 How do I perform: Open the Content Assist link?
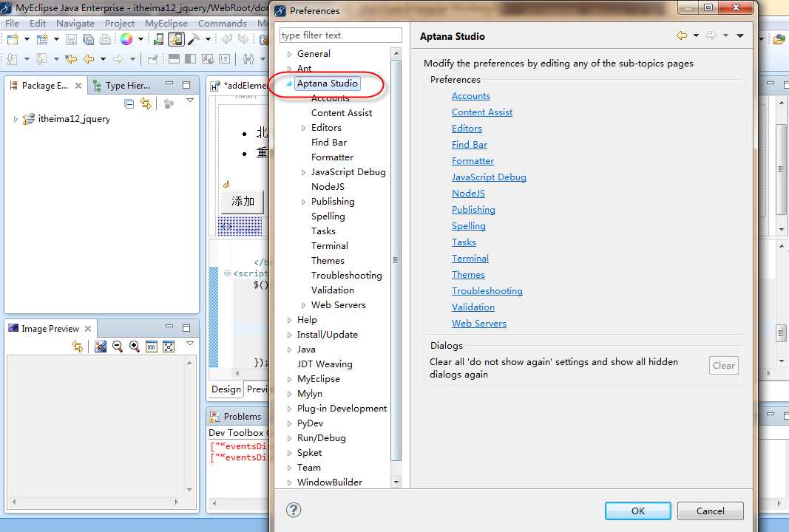click(x=482, y=112)
